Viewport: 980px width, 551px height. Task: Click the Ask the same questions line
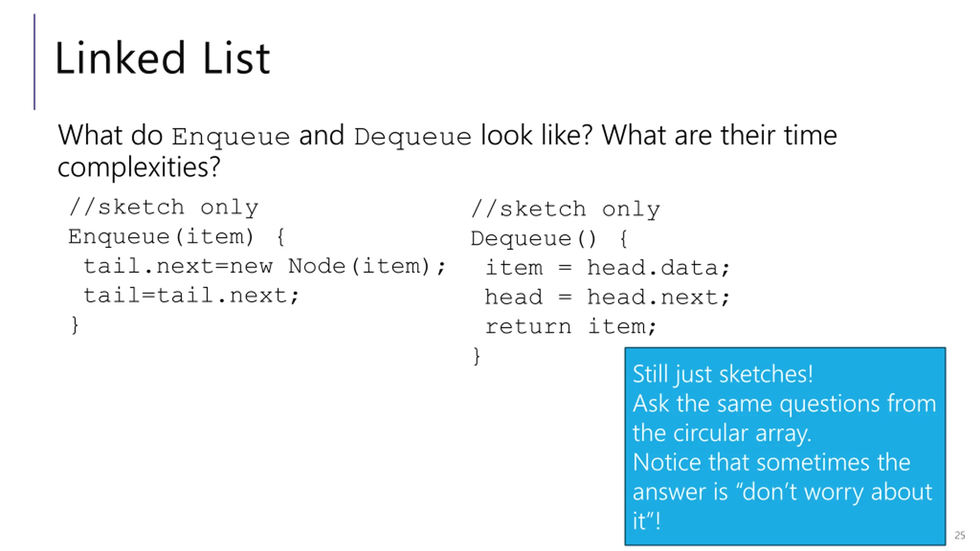[x=784, y=404]
